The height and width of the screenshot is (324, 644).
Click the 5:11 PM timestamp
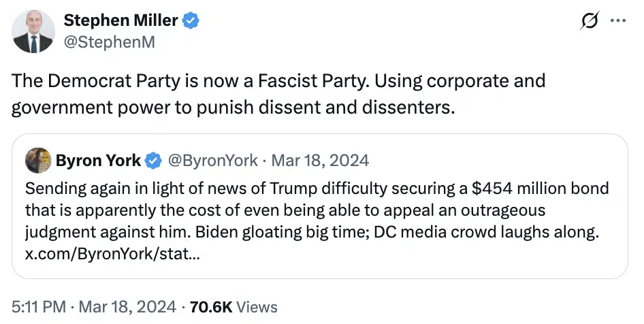37,307
